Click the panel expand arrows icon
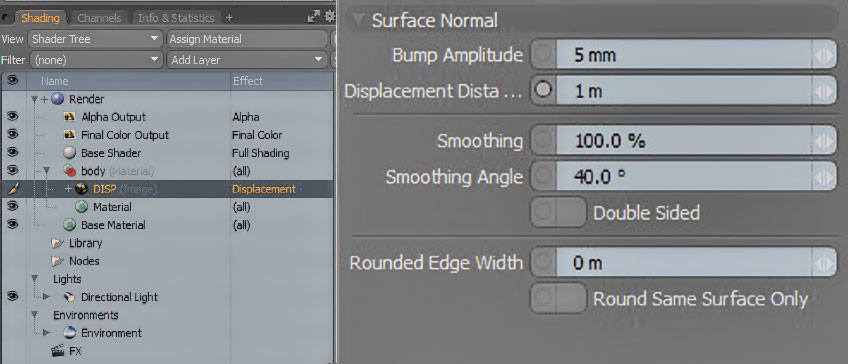The image size is (848, 364). coord(314,17)
